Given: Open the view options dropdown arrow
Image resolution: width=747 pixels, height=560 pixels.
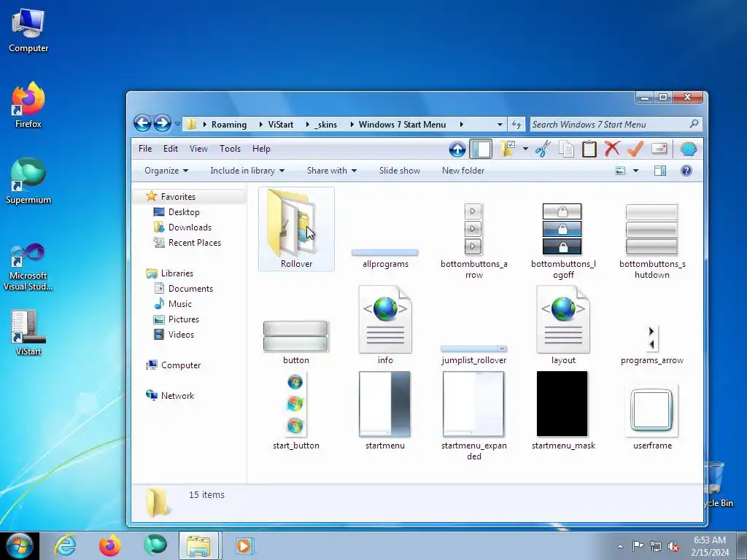Looking at the screenshot, I should tap(635, 171).
